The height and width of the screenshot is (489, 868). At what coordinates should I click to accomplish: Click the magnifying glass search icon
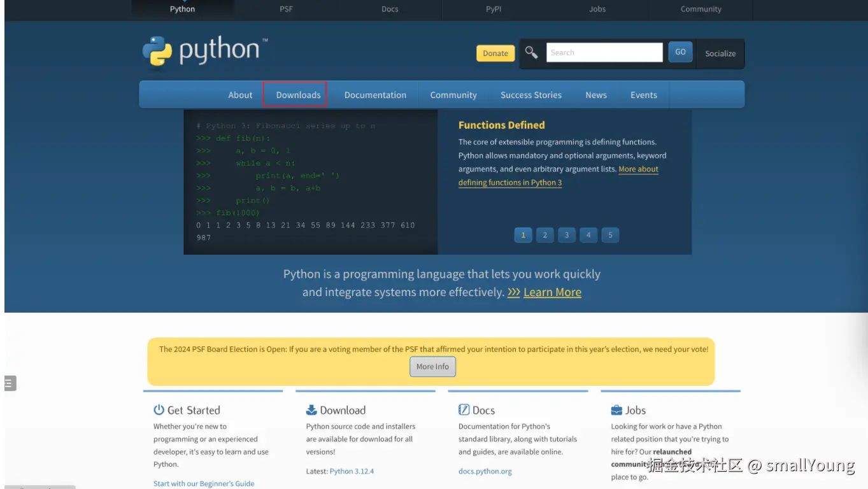click(x=531, y=52)
